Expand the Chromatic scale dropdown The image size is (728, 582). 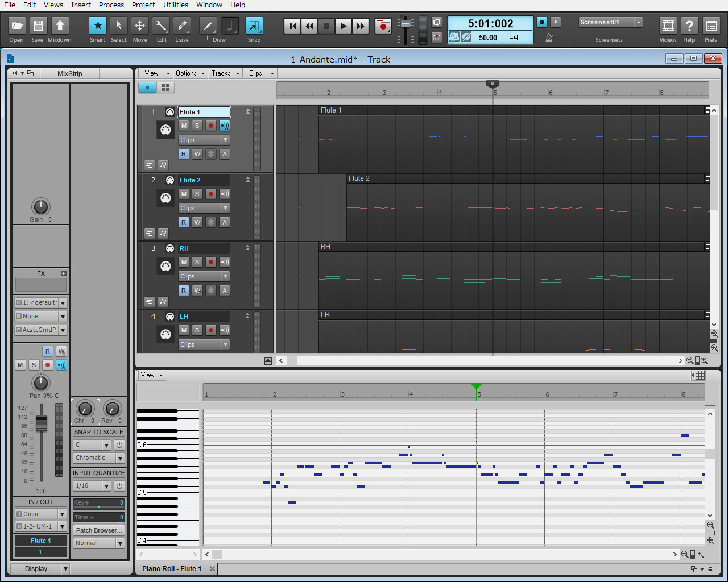120,458
